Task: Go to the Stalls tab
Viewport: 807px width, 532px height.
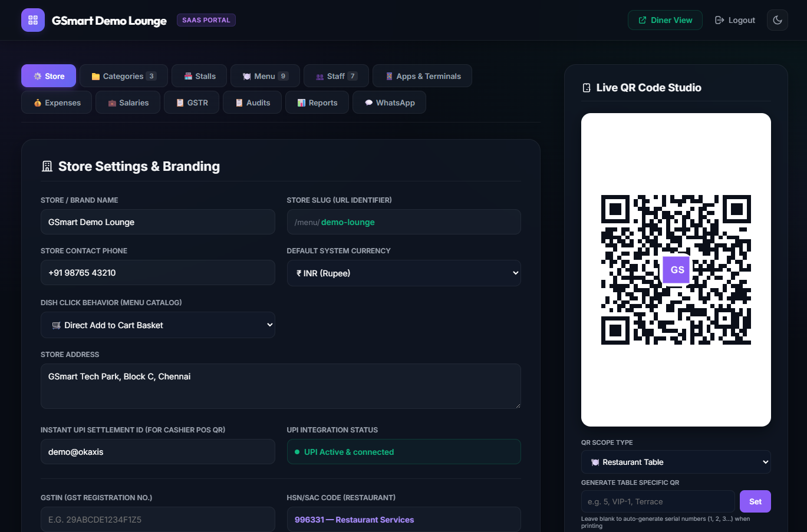Action: click(x=199, y=76)
